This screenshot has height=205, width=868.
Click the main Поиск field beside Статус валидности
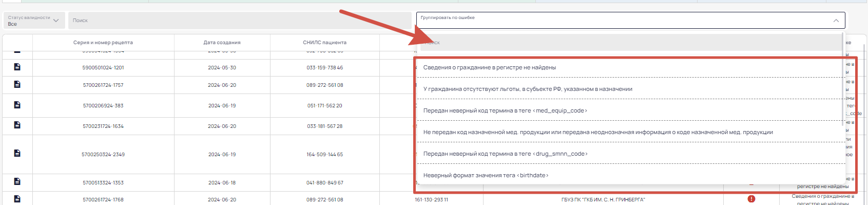tap(240, 21)
